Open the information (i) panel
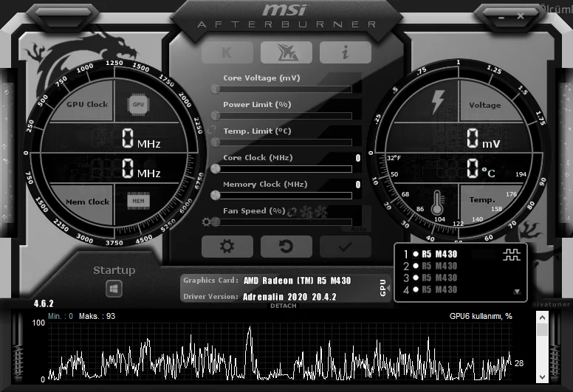573x392 pixels. point(346,52)
